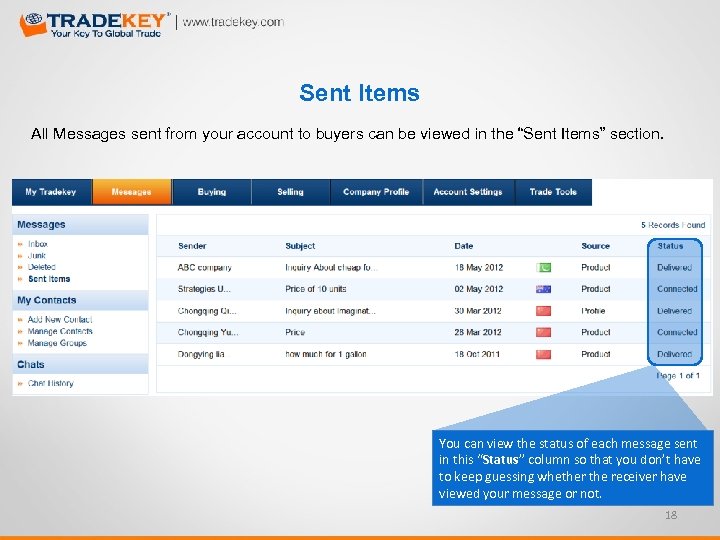Click the Chats sidebar heading
The width and height of the screenshot is (720, 540).
[x=31, y=364]
